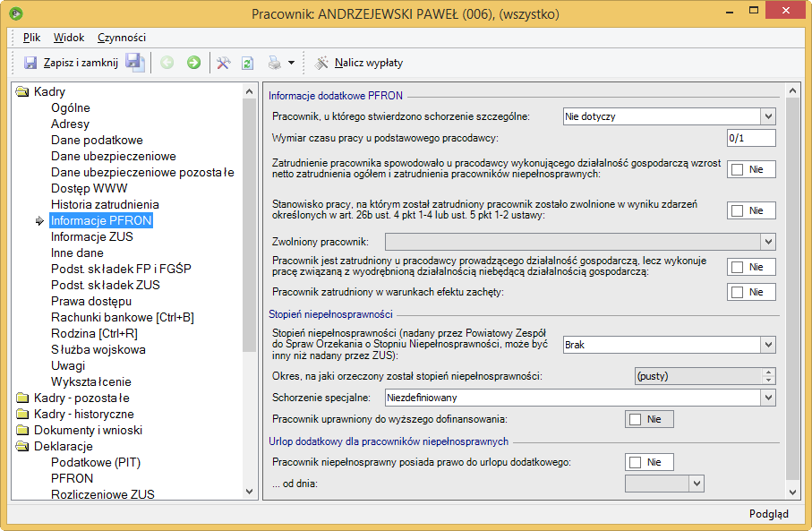Select Służba wojskowa tree item
The image size is (812, 531).
(x=98, y=350)
